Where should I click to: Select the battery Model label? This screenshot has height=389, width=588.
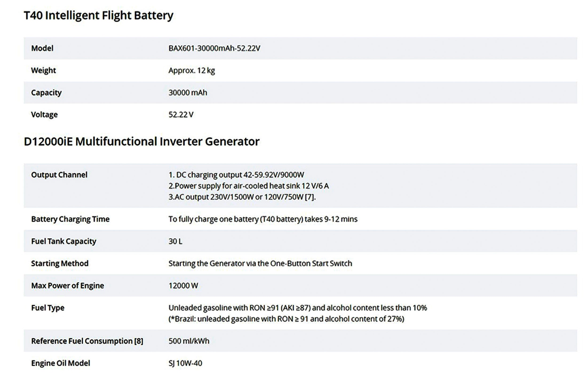[x=42, y=48]
